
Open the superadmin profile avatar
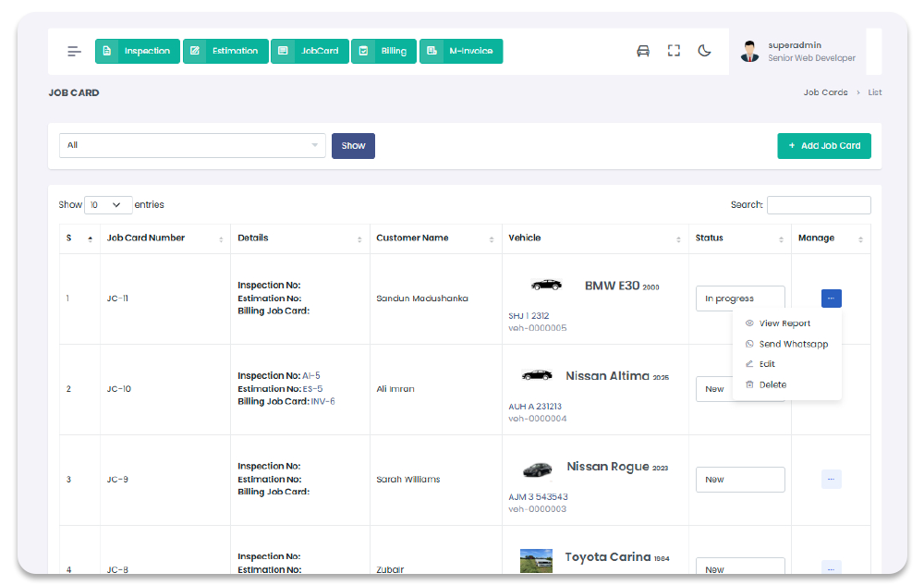(749, 52)
